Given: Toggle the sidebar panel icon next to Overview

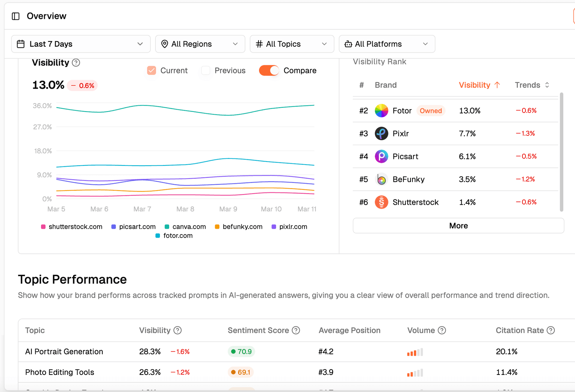Looking at the screenshot, I should click(x=16, y=16).
